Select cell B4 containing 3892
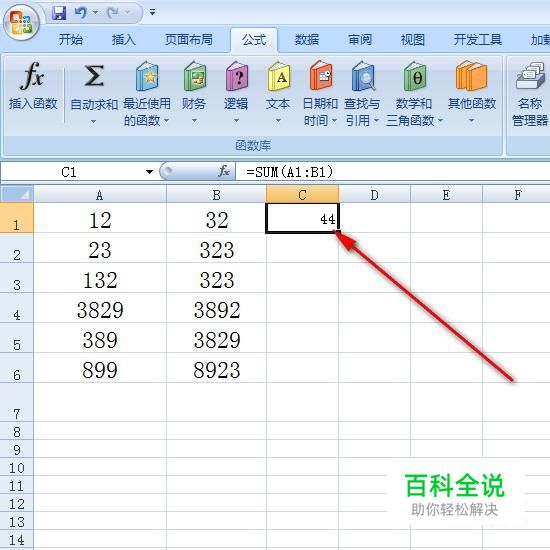Screen dimensions: 550x550 click(x=216, y=308)
